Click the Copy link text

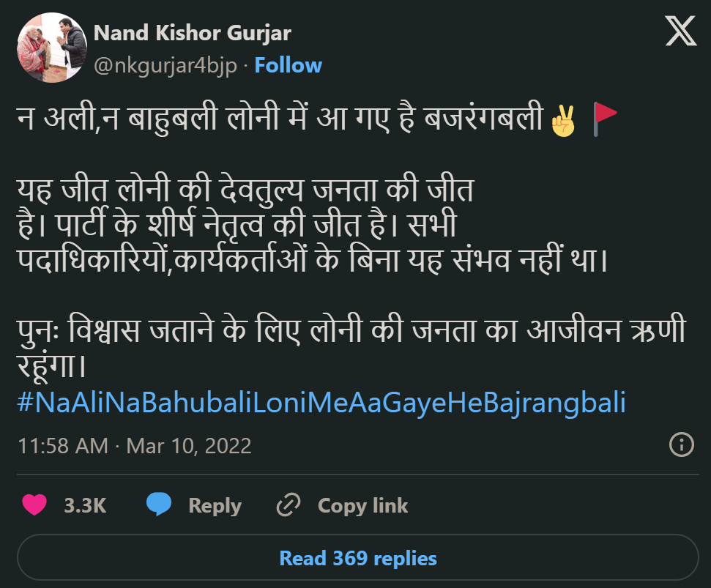point(362,505)
